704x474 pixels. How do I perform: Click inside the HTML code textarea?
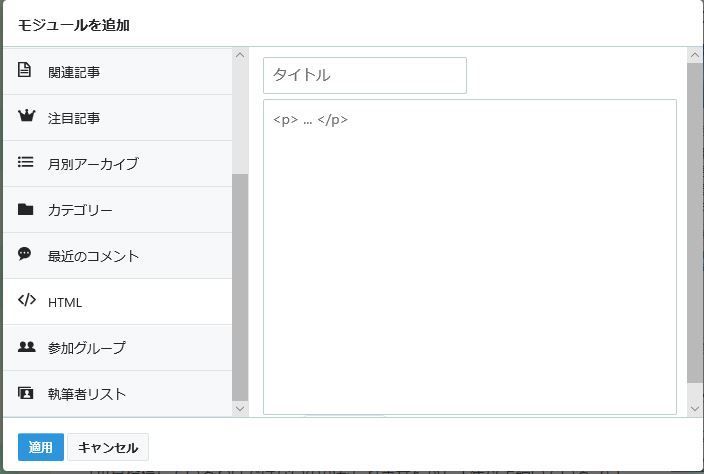pos(470,257)
